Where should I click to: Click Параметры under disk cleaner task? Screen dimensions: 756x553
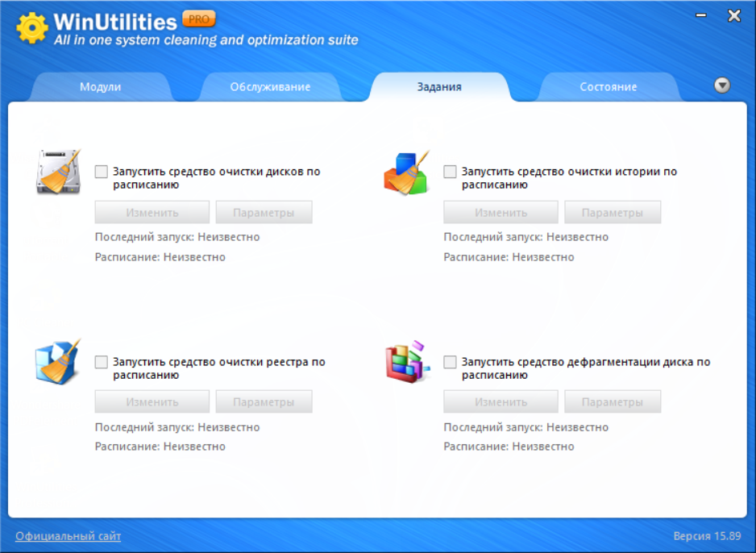264,213
